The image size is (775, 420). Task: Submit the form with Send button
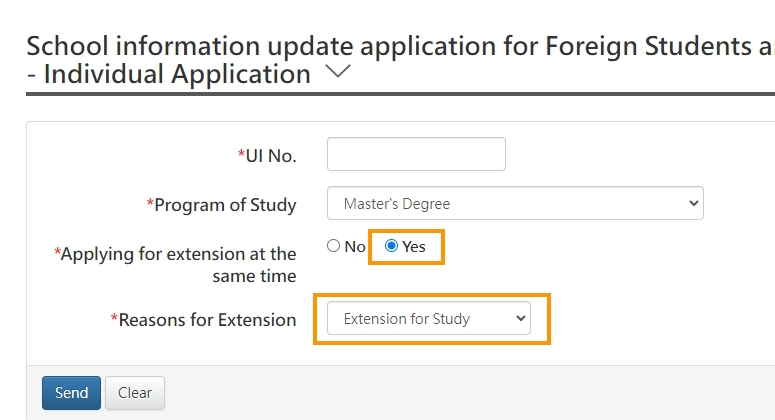(x=71, y=393)
